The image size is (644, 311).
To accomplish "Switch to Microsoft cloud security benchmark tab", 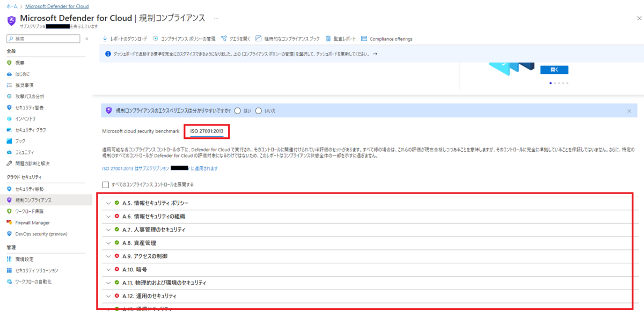I will click(x=141, y=131).
